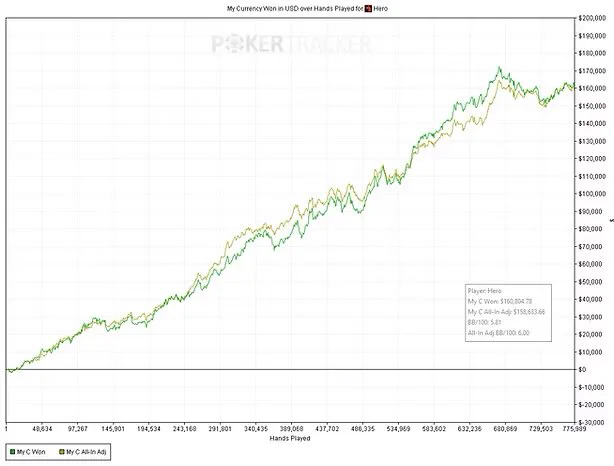Click the $0 y-axis label
614x466 pixels.
coord(582,370)
